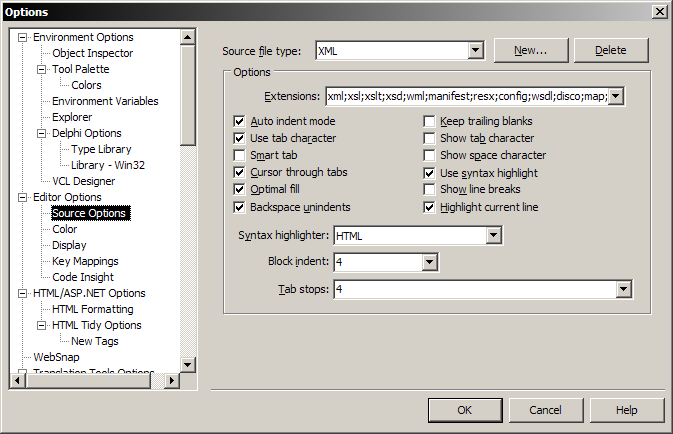Image resolution: width=673 pixels, height=434 pixels.
Task: Open the Extensions dropdown arrow
Action: click(x=615, y=96)
